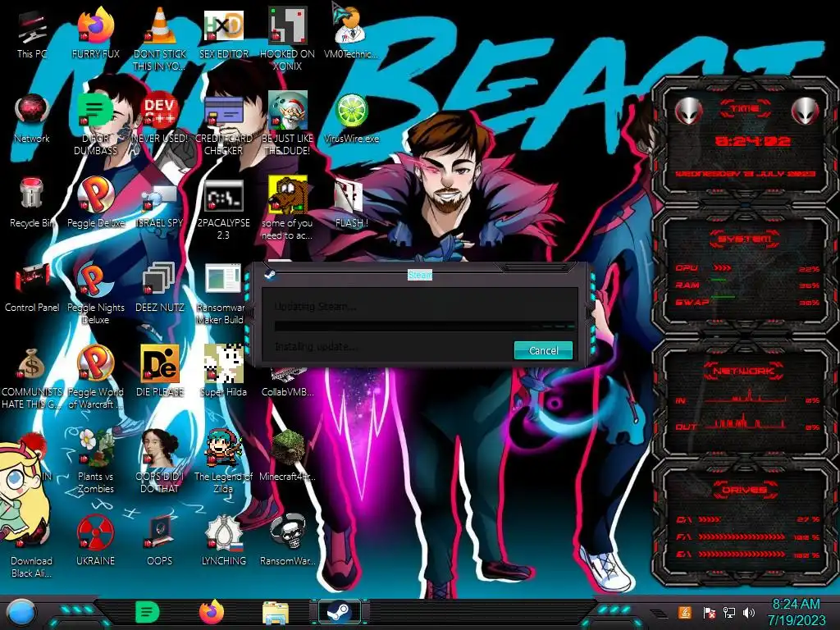Open the volume speaker tray icon

750,612
